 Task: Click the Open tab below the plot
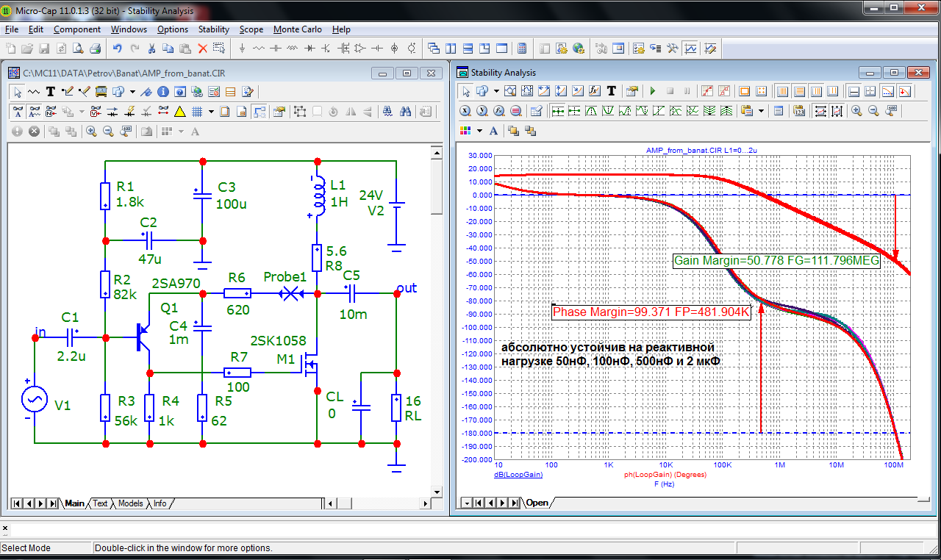pyautogui.click(x=537, y=503)
